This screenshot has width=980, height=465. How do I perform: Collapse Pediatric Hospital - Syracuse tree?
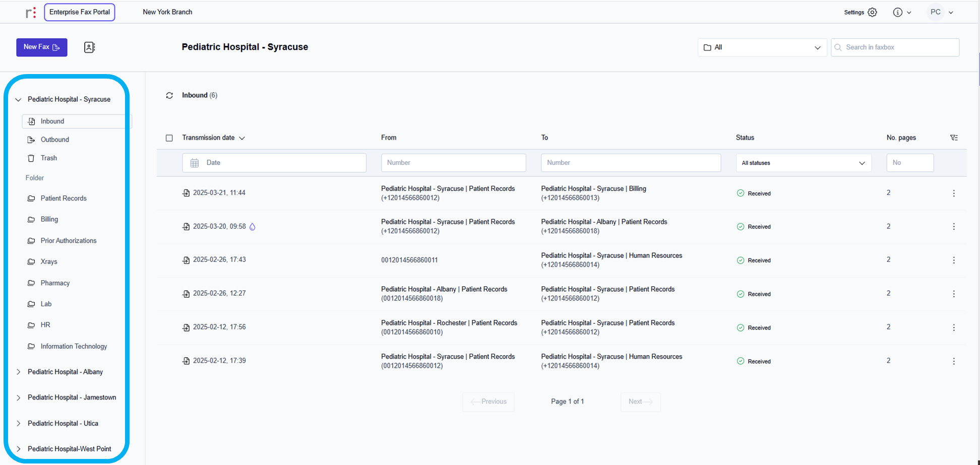19,100
